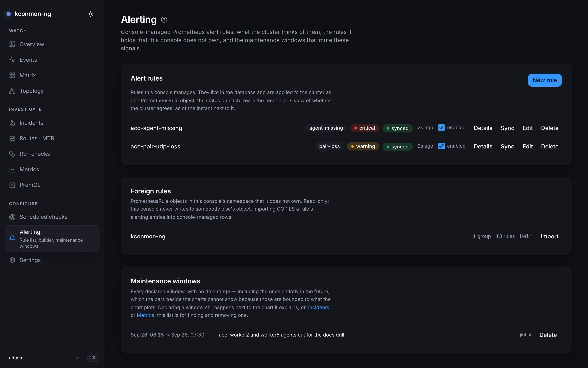Click the Scheduled checks target icon
Viewport: 588px width, 368px height.
point(12,217)
